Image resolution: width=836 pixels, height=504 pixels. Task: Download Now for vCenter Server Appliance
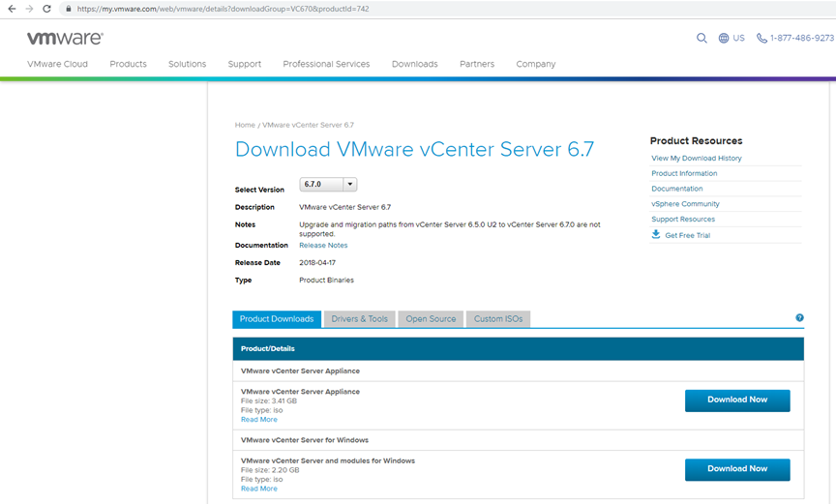click(737, 400)
